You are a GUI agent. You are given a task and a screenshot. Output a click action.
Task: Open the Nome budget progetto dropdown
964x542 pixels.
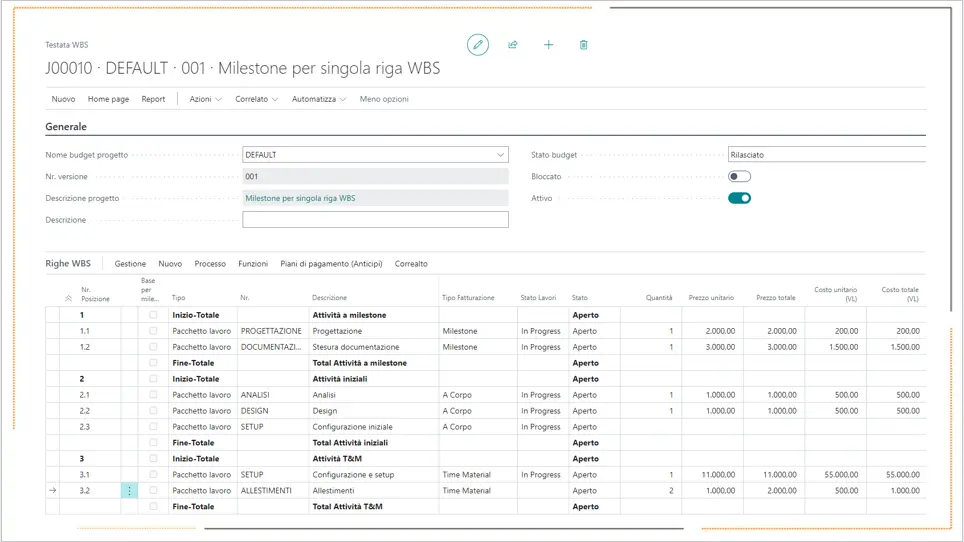coord(500,155)
